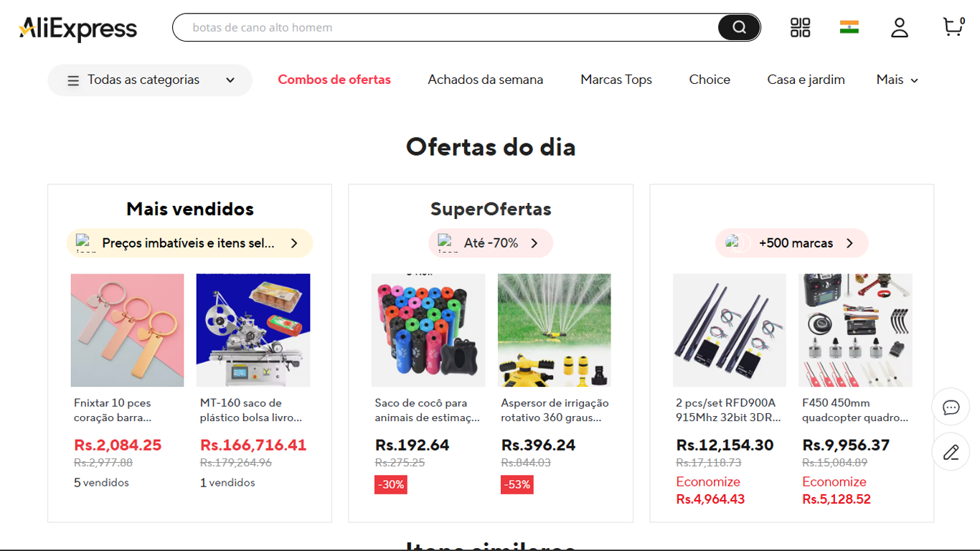Click the AliExpress logo
980x551 pixels.
click(x=77, y=29)
